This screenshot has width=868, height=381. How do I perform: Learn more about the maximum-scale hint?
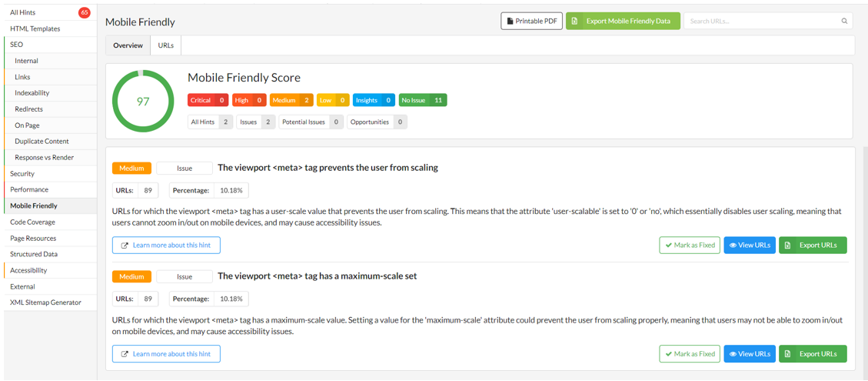click(x=166, y=354)
